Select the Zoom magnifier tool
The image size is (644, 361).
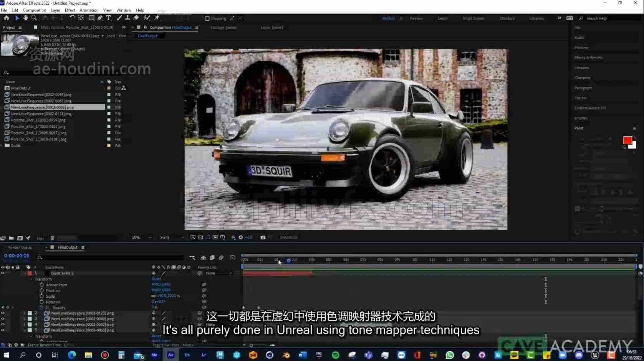click(34, 18)
